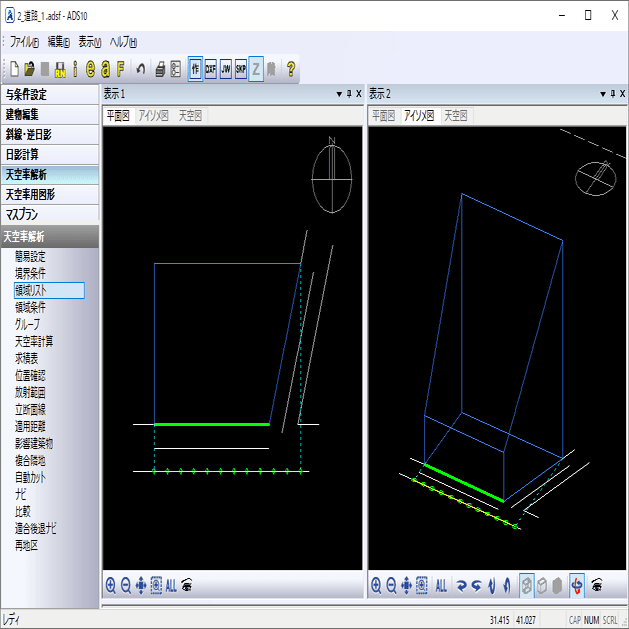Select the 天空率用図形 sidebar section
The width and height of the screenshot is (629, 629).
pos(50,195)
